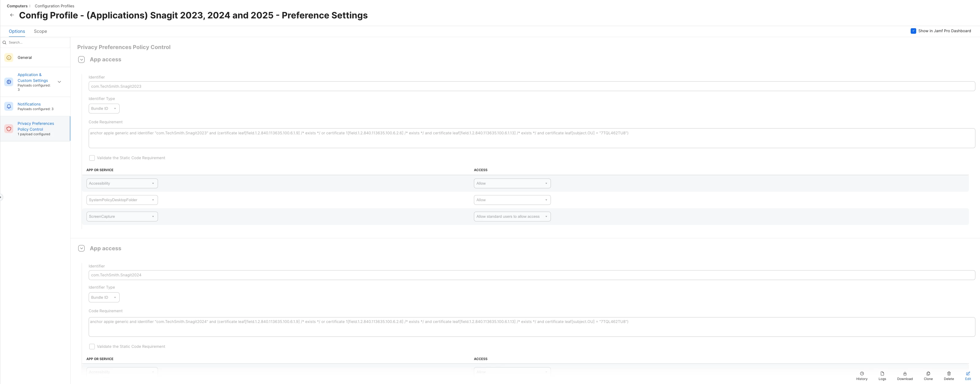Click the Notifications bell icon
The width and height of the screenshot is (980, 384).
[x=9, y=106]
